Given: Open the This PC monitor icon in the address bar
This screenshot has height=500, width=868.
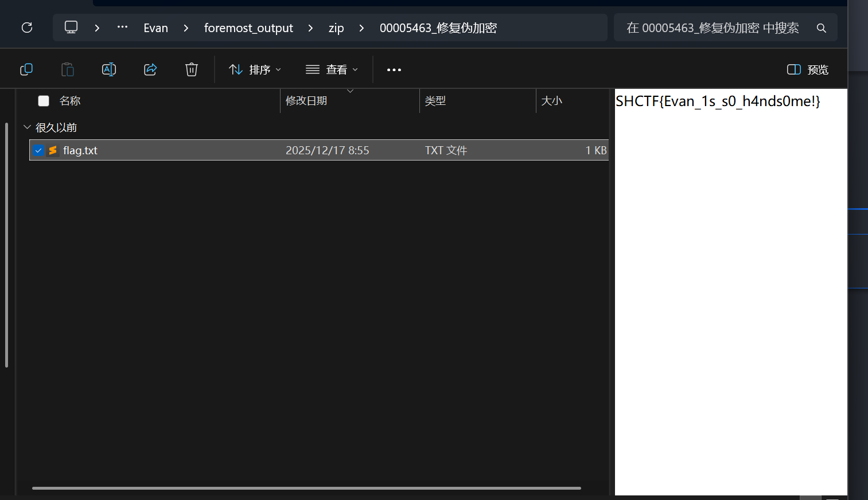Looking at the screenshot, I should point(71,28).
